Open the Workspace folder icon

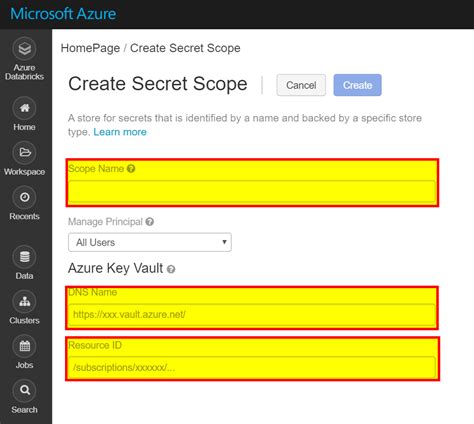coord(24,153)
